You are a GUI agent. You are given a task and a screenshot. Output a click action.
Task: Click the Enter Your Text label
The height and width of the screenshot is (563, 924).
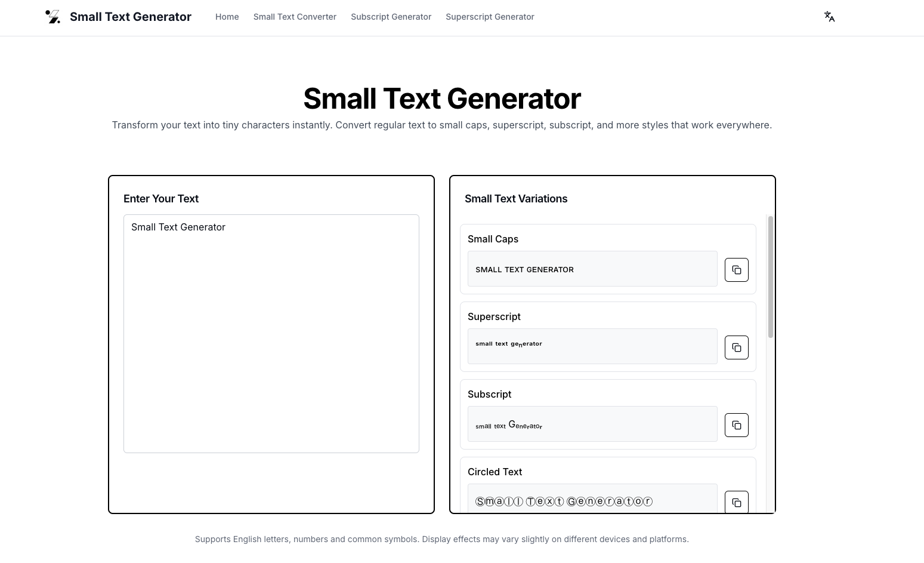(x=161, y=199)
